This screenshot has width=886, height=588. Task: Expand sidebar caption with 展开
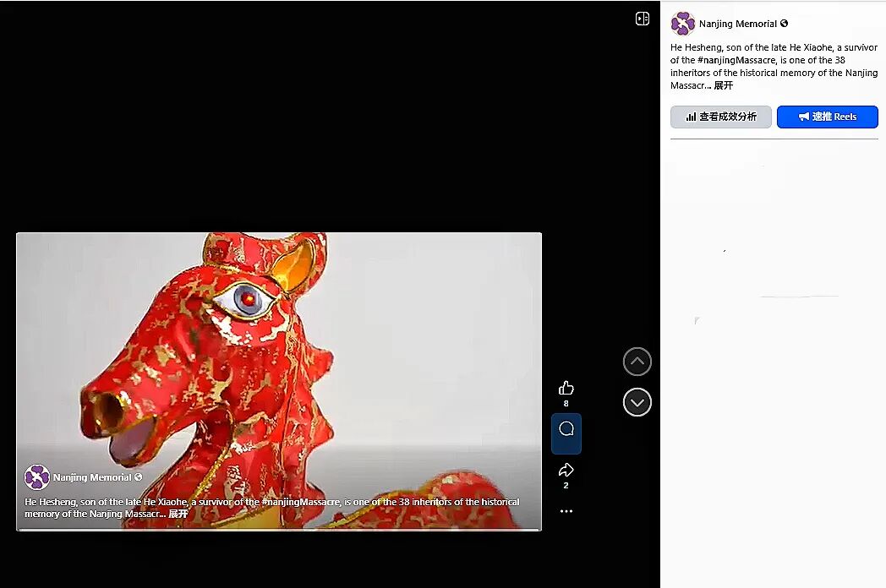(723, 85)
